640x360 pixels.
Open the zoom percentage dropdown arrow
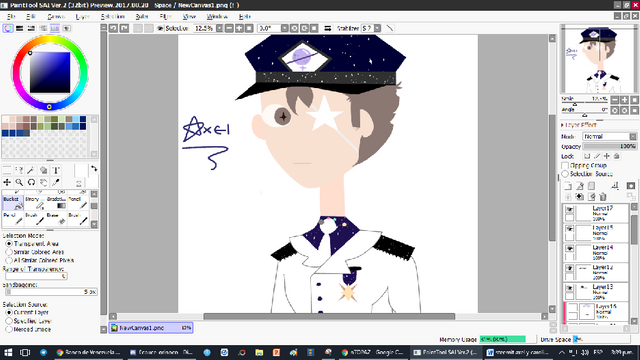point(220,28)
